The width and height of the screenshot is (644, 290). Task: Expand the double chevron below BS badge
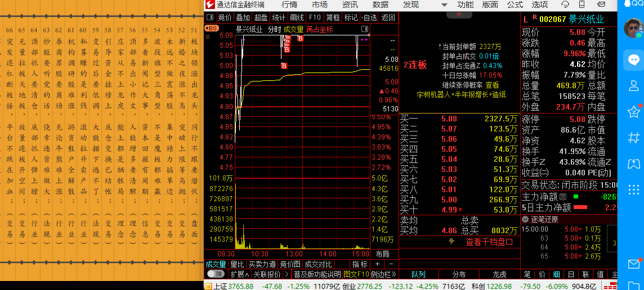pyautogui.click(x=208, y=37)
